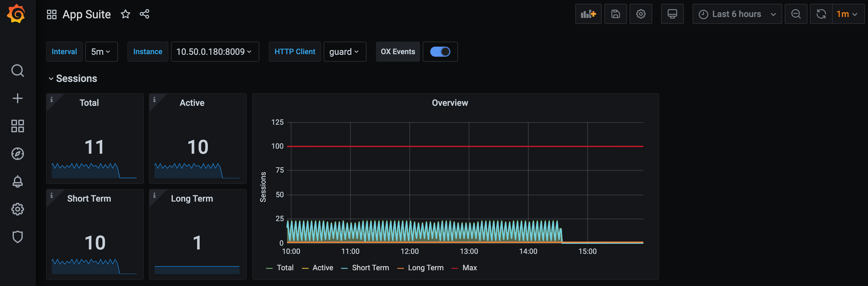Click the Active panel sparkline
Screen dimensions: 868x286
point(197,171)
